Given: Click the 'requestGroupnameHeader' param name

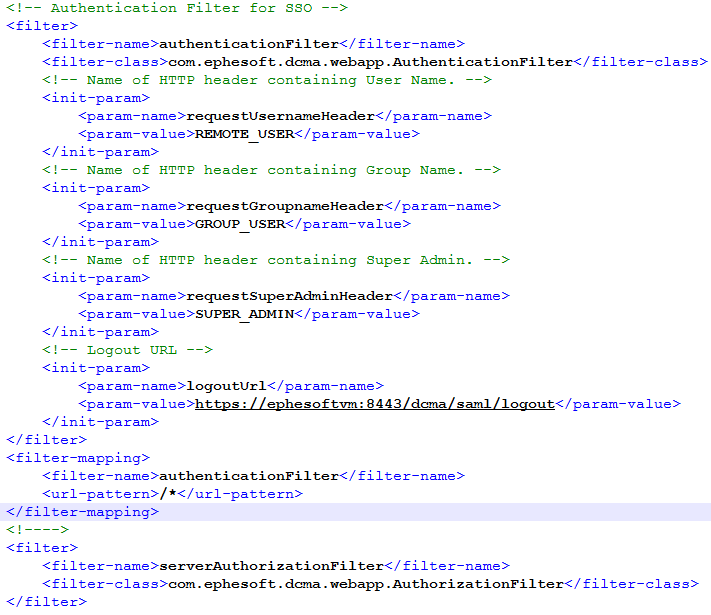Looking at the screenshot, I should [x=285, y=206].
